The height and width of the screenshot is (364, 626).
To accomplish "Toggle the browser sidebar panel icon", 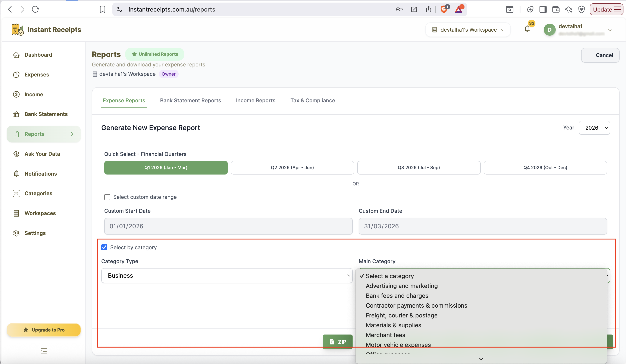I will coord(543,9).
